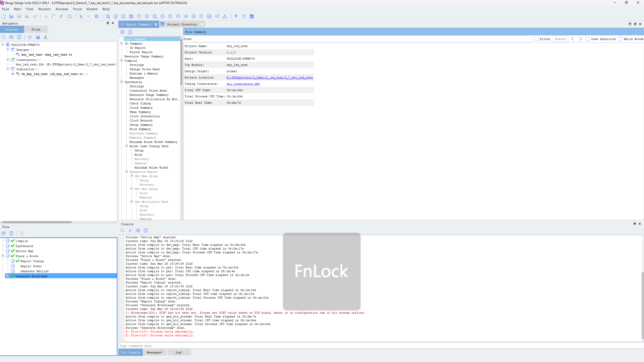Collapse Worst Case Timing Path node
The height and width of the screenshot is (362, 644).
(127, 146)
